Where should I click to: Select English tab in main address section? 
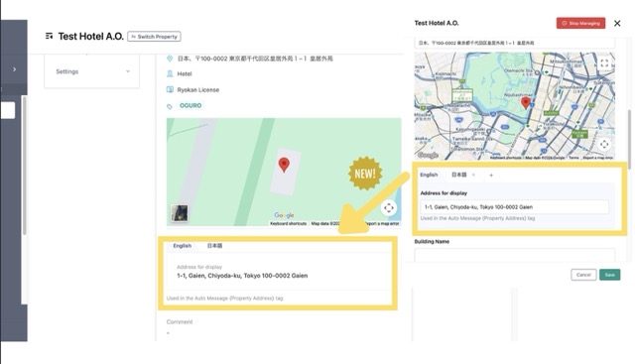183,246
